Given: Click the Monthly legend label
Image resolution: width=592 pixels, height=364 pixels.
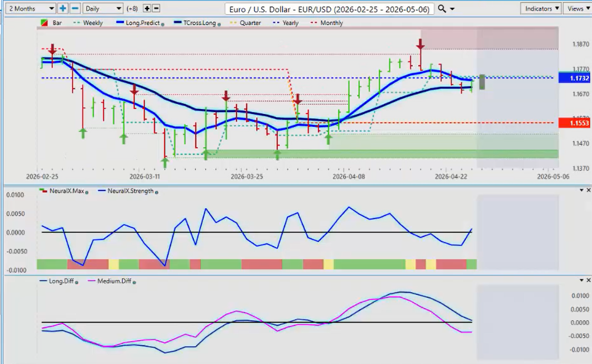Looking at the screenshot, I should 331,23.
